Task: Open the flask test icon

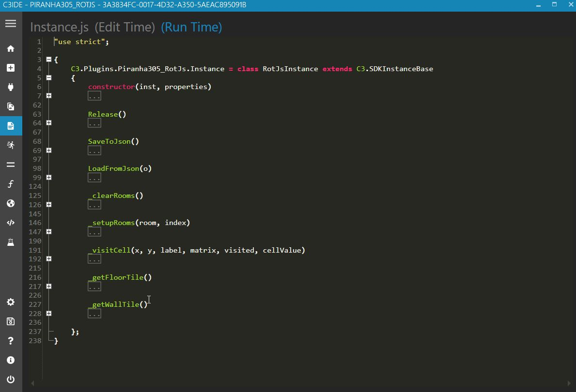Action: [11, 242]
